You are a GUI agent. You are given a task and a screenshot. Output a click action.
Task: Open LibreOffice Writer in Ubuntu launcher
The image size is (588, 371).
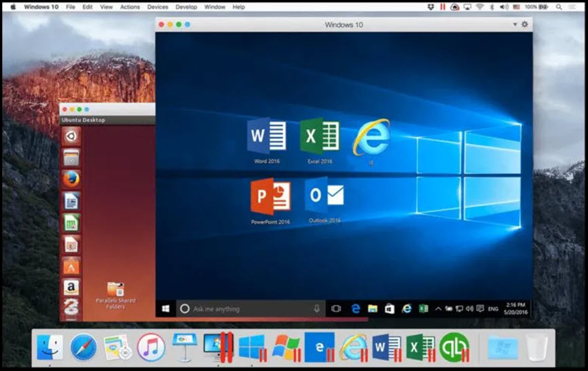(x=71, y=201)
